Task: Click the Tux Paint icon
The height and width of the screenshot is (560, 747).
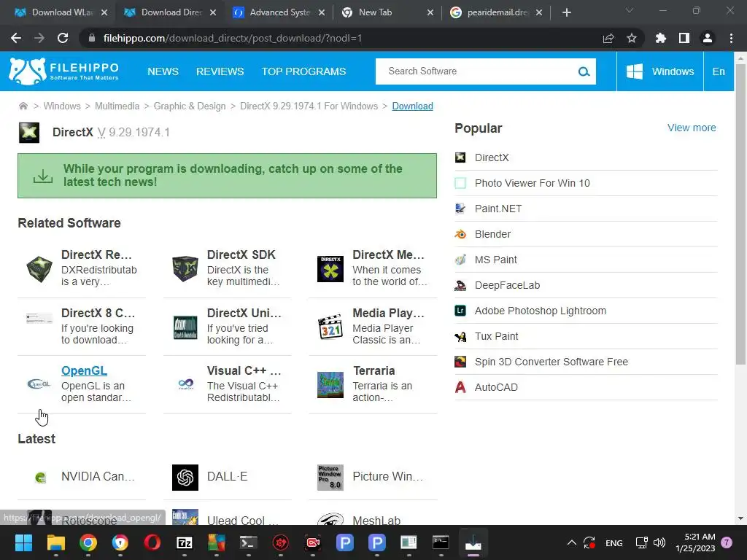Action: tap(460, 336)
